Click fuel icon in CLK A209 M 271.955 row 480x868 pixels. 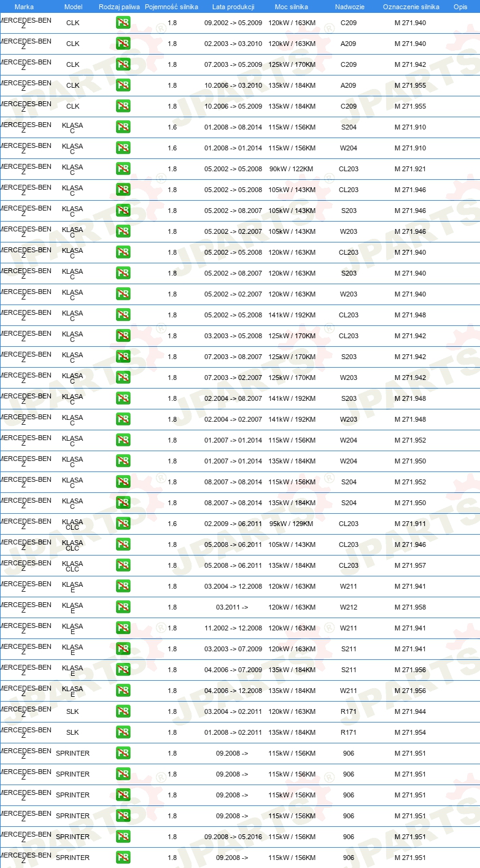coord(123,85)
